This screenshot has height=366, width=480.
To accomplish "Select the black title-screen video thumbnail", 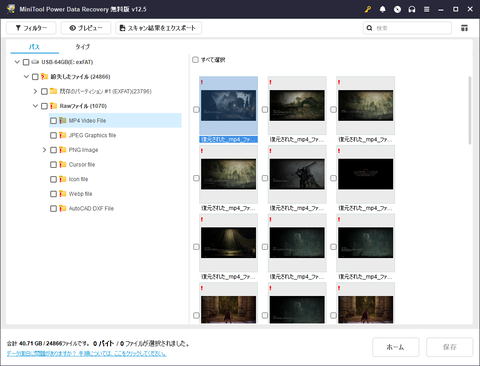I will (366, 174).
